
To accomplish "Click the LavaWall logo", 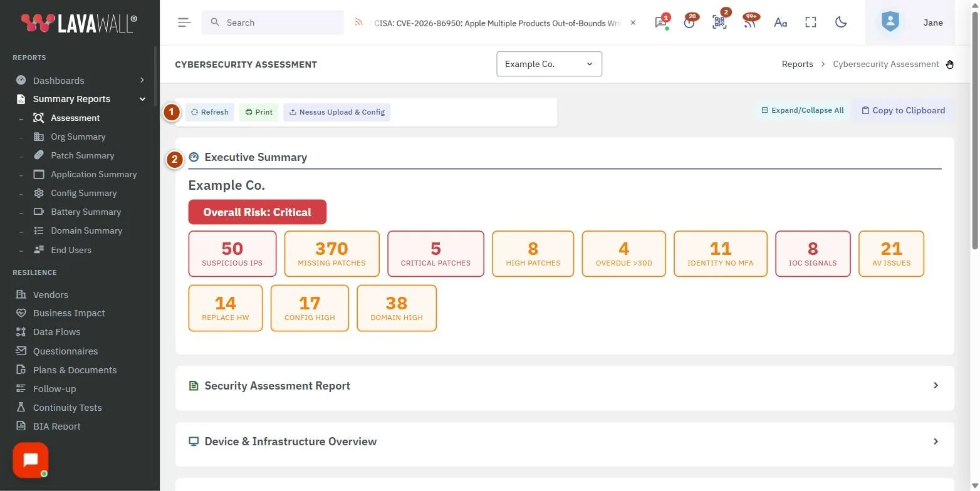I will coord(79,23).
